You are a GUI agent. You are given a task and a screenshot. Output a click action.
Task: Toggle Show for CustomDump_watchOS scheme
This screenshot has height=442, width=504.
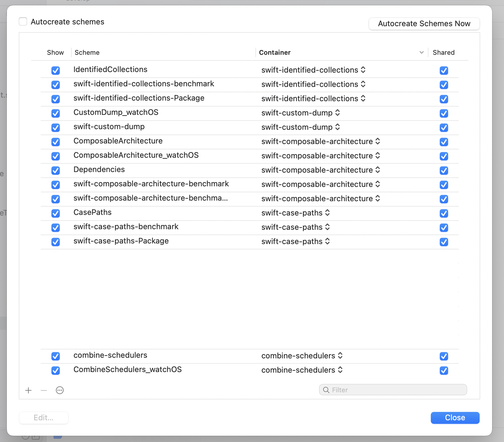point(56,113)
